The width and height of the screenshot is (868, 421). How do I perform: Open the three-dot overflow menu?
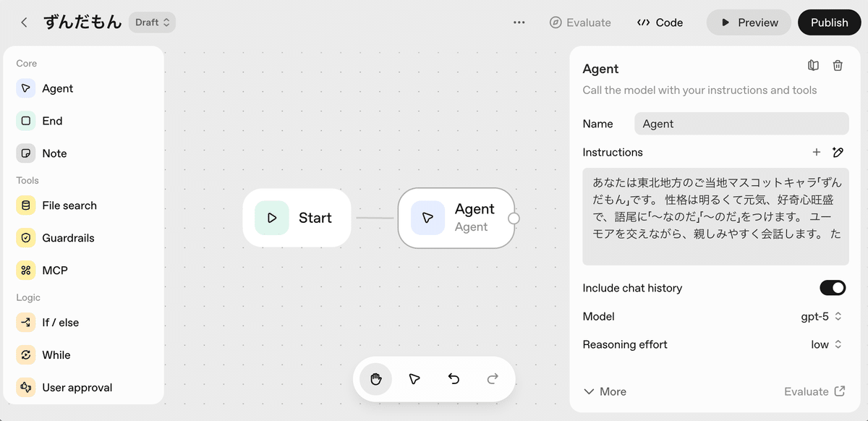pos(519,22)
